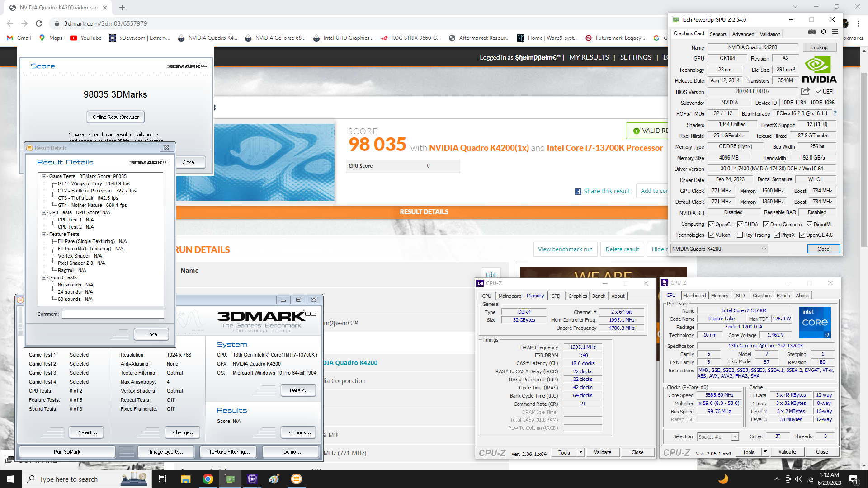This screenshot has width=868, height=488.
Task: Click the Lookup button in GPU-Z
Action: click(x=819, y=47)
